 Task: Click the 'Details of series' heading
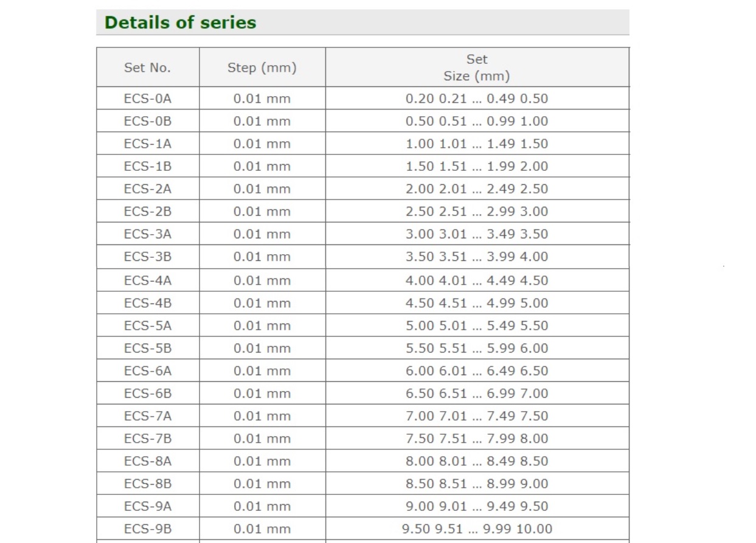pyautogui.click(x=180, y=22)
